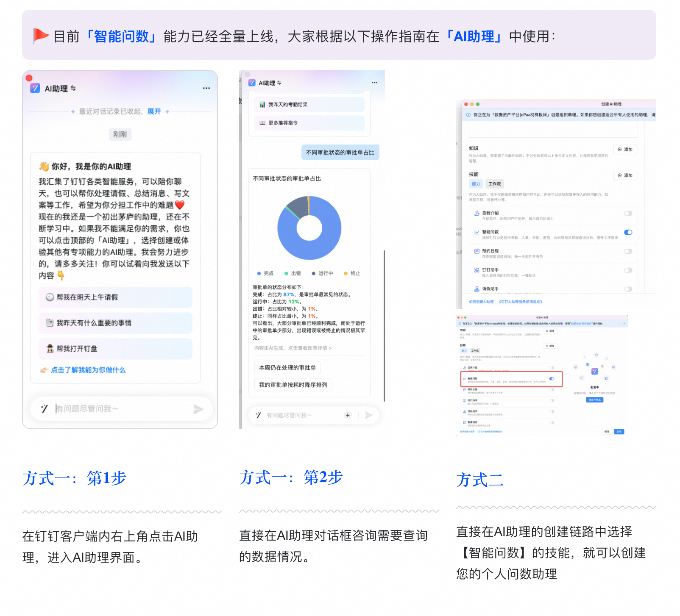Click the 自我介绍 skill icon in upper window
680x616 pixels.
[x=477, y=214]
